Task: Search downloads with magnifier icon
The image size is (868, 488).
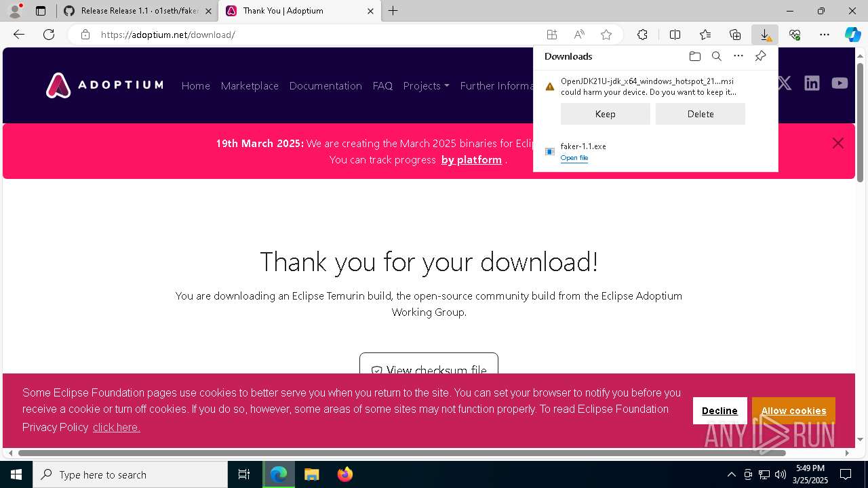Action: [716, 56]
